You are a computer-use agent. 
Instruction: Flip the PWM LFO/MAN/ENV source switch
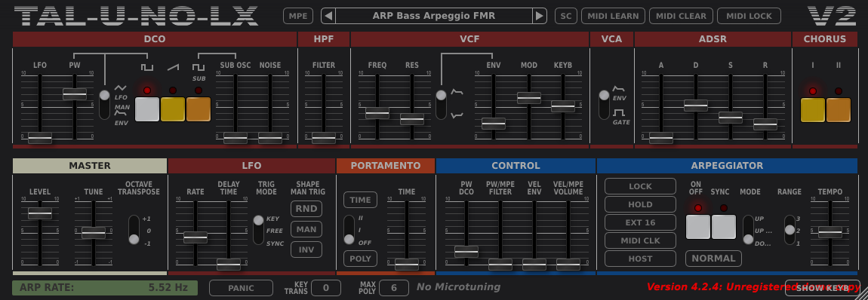105,103
